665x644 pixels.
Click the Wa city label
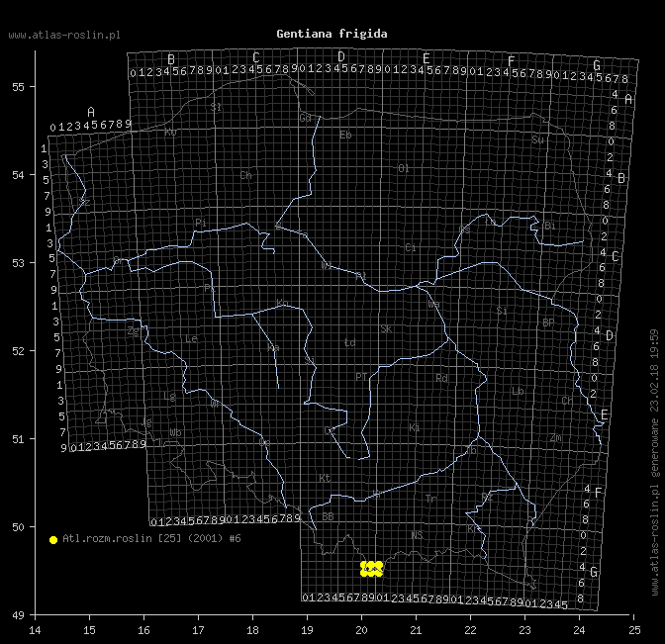pos(433,305)
